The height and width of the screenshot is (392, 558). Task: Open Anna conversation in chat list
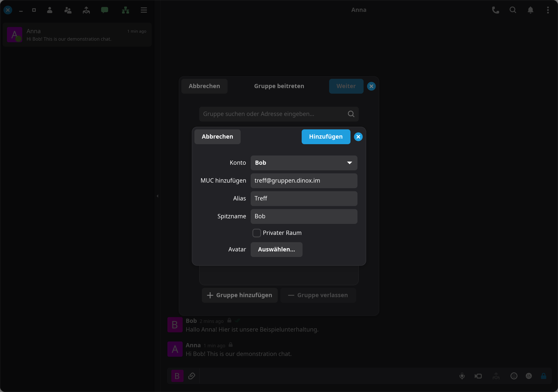77,35
